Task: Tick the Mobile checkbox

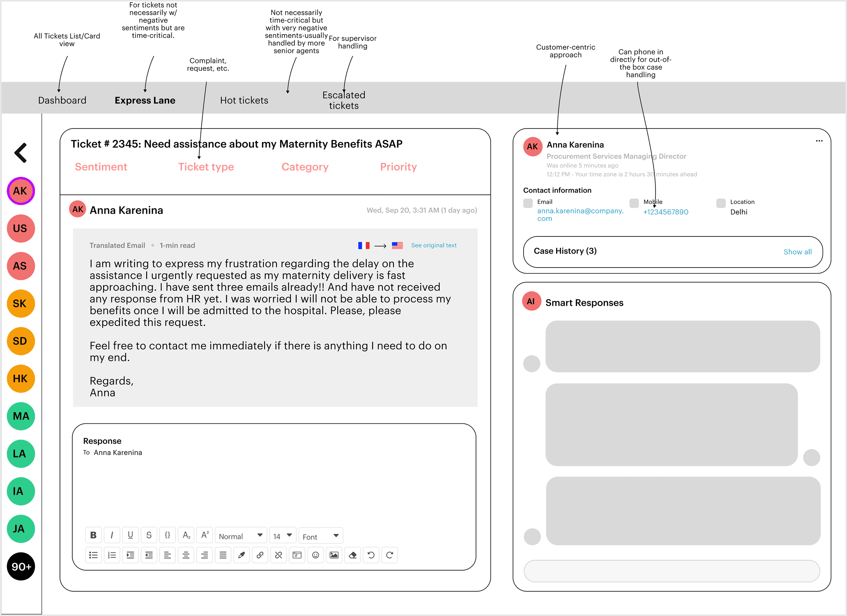Action: pyautogui.click(x=634, y=203)
